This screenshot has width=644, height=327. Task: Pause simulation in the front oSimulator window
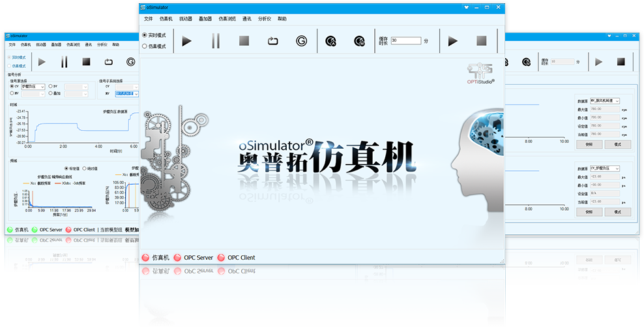(x=216, y=40)
